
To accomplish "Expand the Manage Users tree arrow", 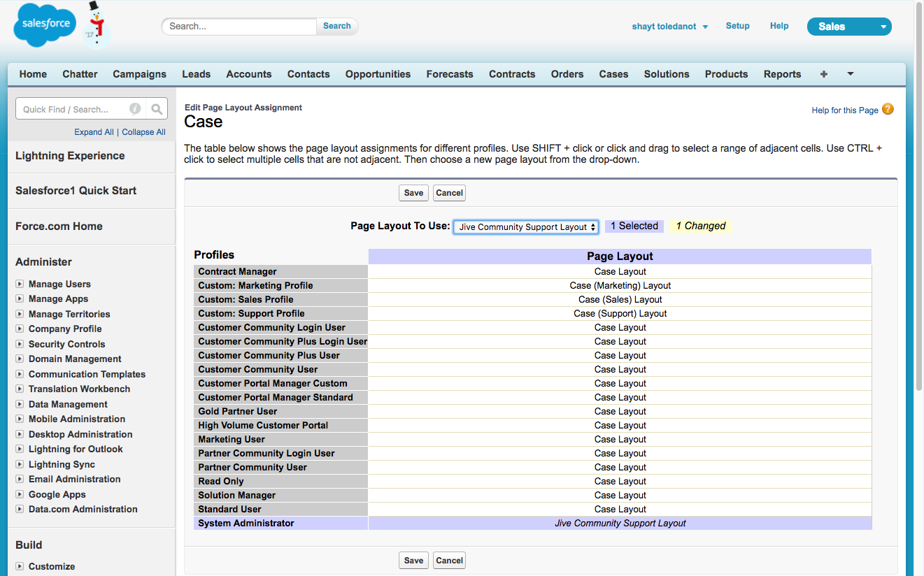I will click(x=20, y=284).
